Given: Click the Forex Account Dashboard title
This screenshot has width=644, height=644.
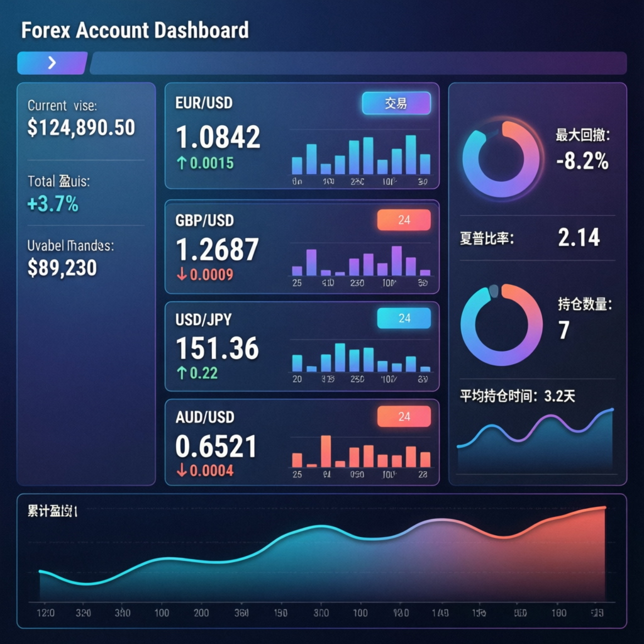Looking at the screenshot, I should tap(135, 30).
